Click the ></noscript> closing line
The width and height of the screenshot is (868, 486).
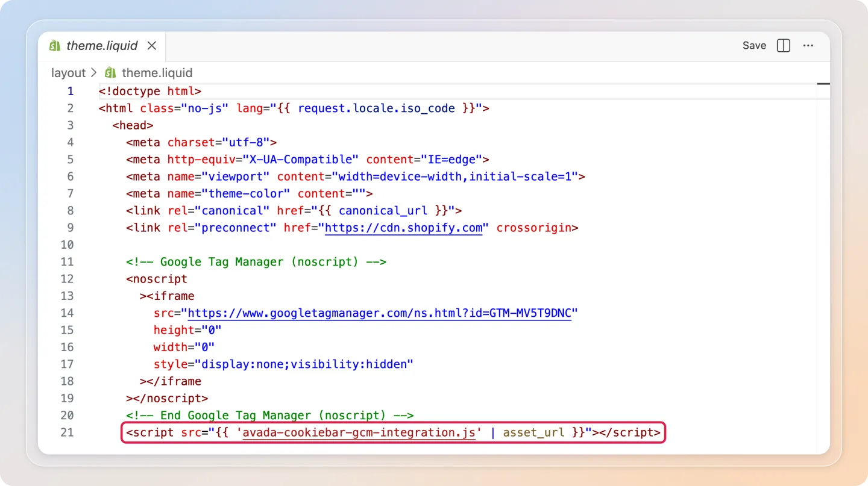tap(168, 399)
